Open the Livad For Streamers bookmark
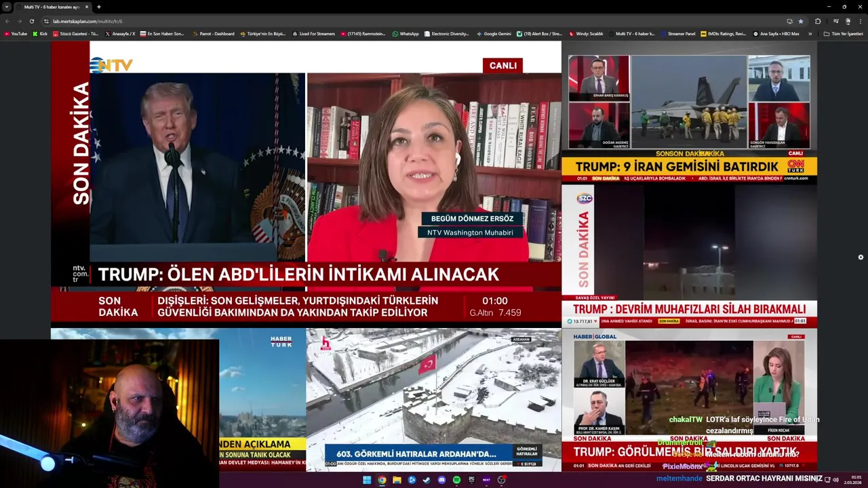Image resolution: width=868 pixels, height=488 pixels. (x=313, y=33)
